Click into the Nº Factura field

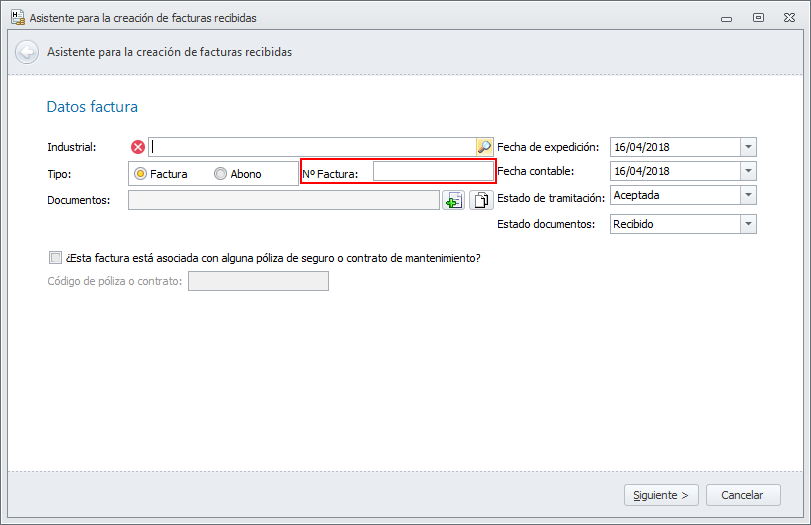click(433, 171)
